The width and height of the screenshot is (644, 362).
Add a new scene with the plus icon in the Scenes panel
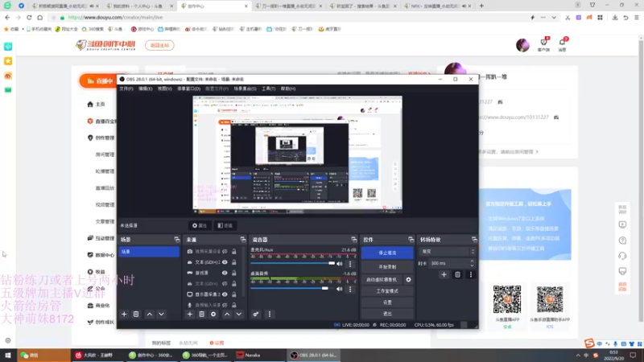124,314
